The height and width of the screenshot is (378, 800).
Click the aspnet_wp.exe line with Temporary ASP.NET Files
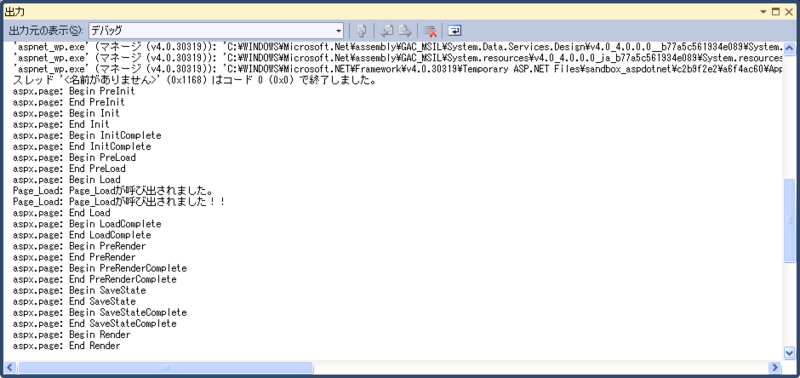tap(398, 69)
